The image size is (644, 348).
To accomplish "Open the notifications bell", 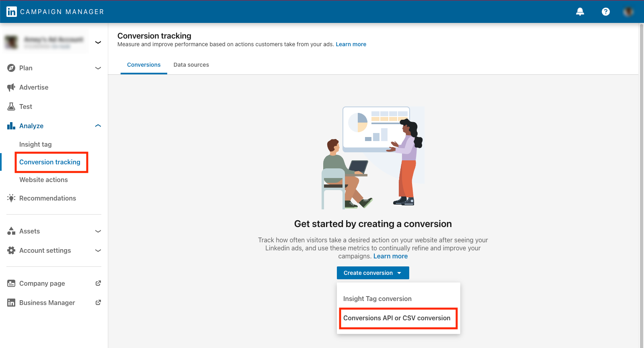I will click(580, 12).
